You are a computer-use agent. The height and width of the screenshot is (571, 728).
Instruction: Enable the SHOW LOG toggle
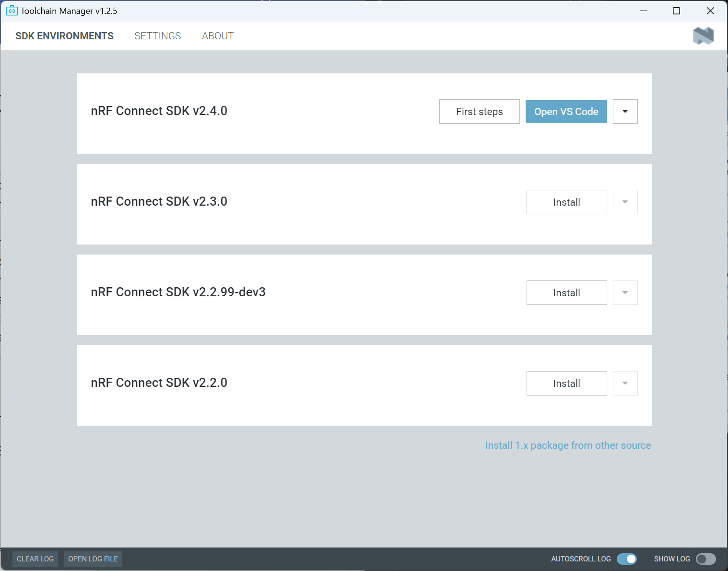(x=706, y=559)
